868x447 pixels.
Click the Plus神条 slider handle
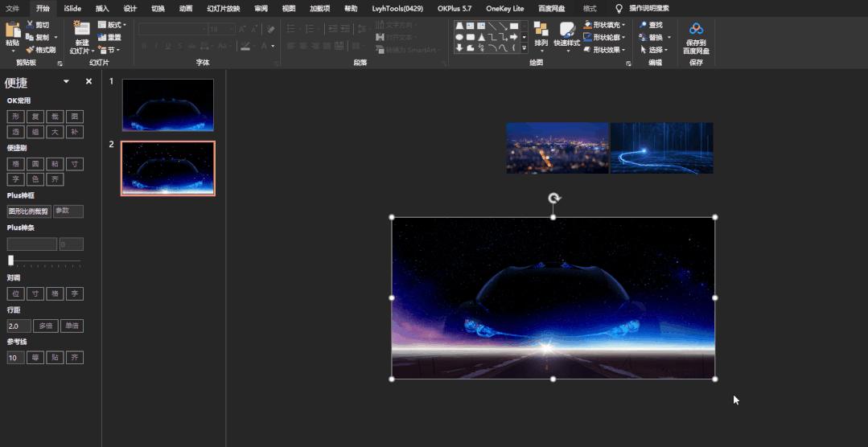11,260
